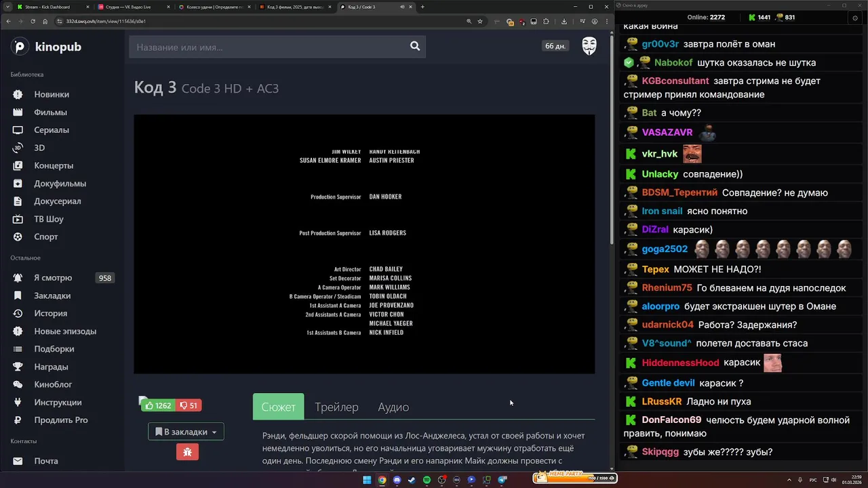Viewport: 868px width, 488px height.
Task: Click the red bug report button
Action: [187, 451]
